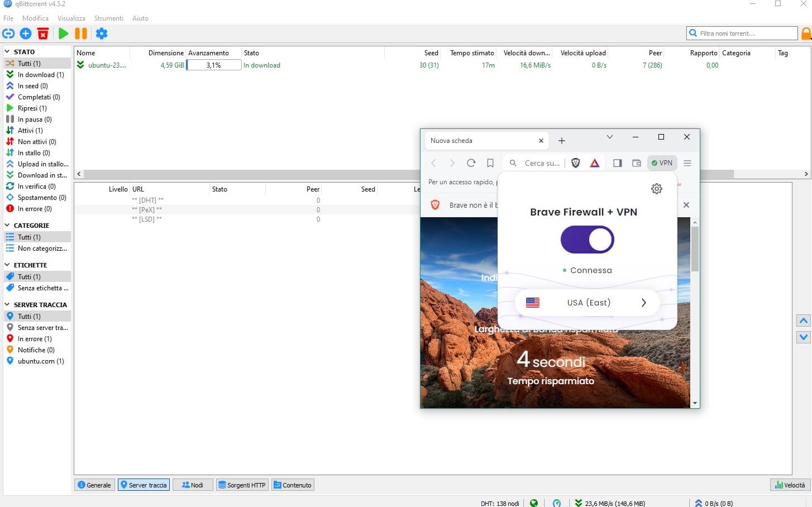Click the red delete torrent toolbar icon
The width and height of the screenshot is (812, 507).
click(43, 34)
